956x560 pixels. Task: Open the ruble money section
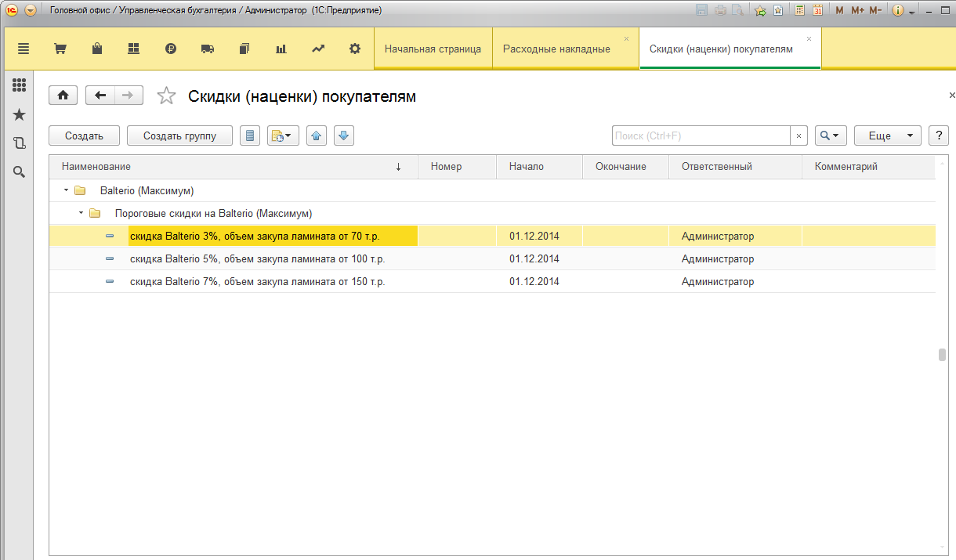(171, 49)
